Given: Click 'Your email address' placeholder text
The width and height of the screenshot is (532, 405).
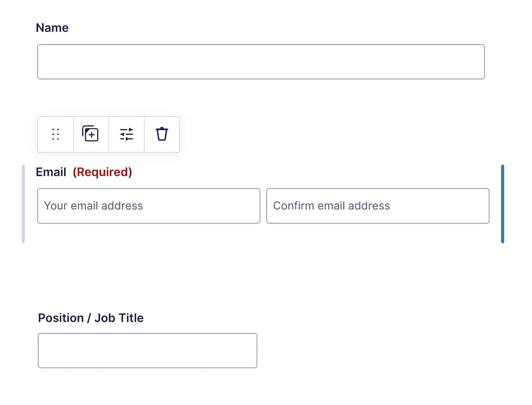Looking at the screenshot, I should point(94,206).
